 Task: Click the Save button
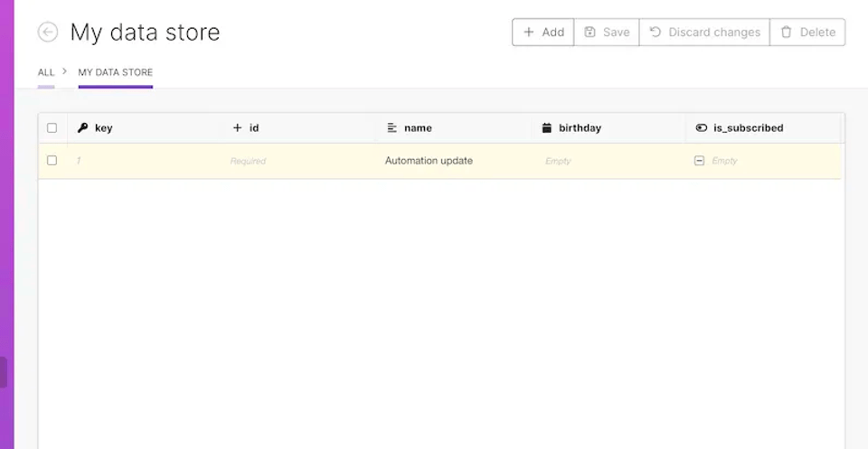click(x=607, y=33)
